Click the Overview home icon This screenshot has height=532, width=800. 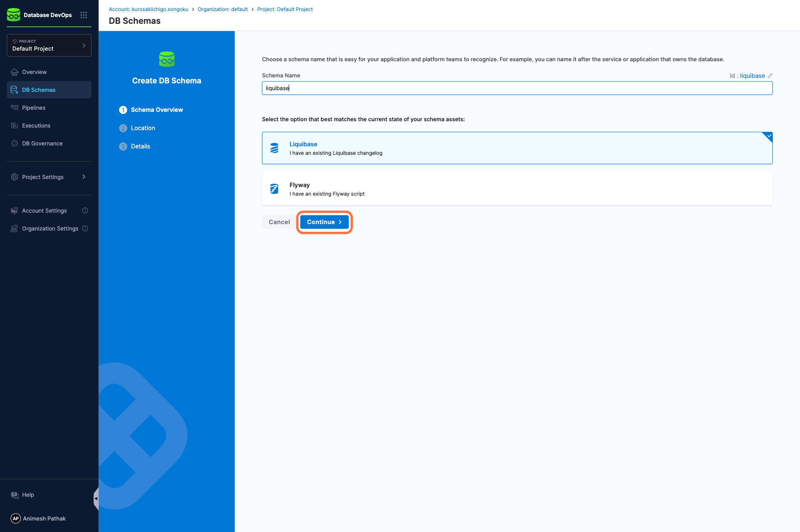tap(14, 72)
